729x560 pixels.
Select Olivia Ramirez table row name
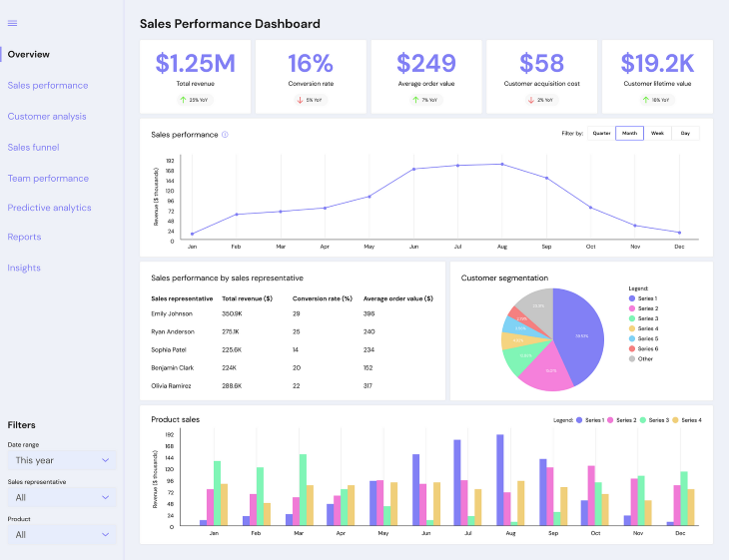coord(171,386)
